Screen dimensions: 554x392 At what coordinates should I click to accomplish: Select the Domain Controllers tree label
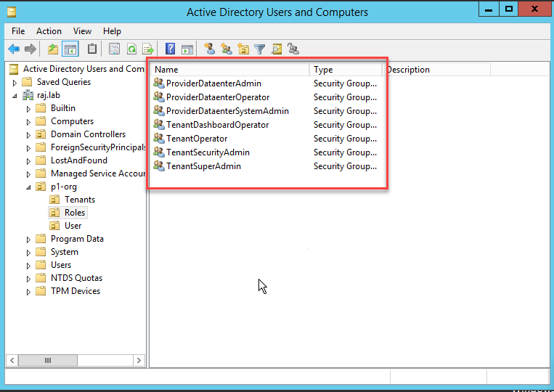click(x=88, y=134)
